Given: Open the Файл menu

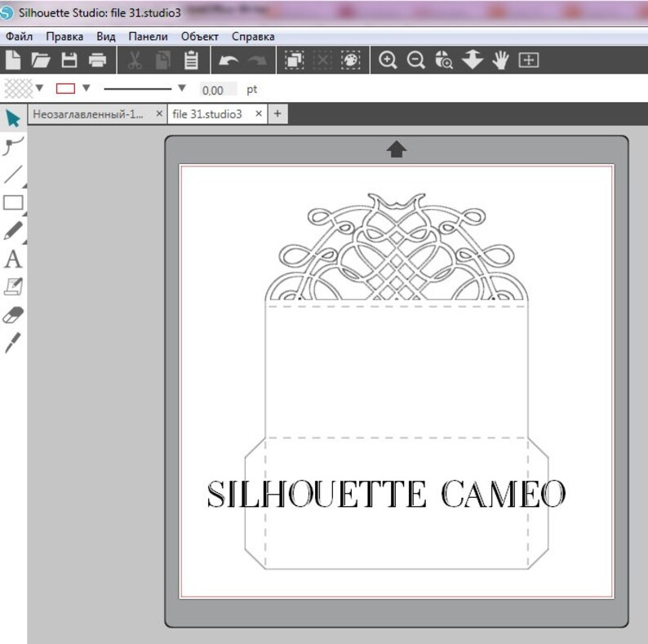Looking at the screenshot, I should point(19,37).
